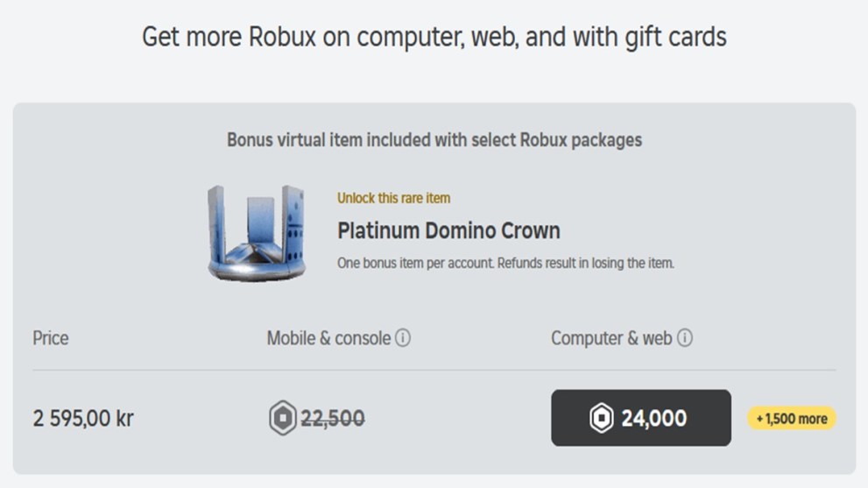This screenshot has width=868, height=488.
Task: Click the refunds disclaimer text
Action: 586,263
